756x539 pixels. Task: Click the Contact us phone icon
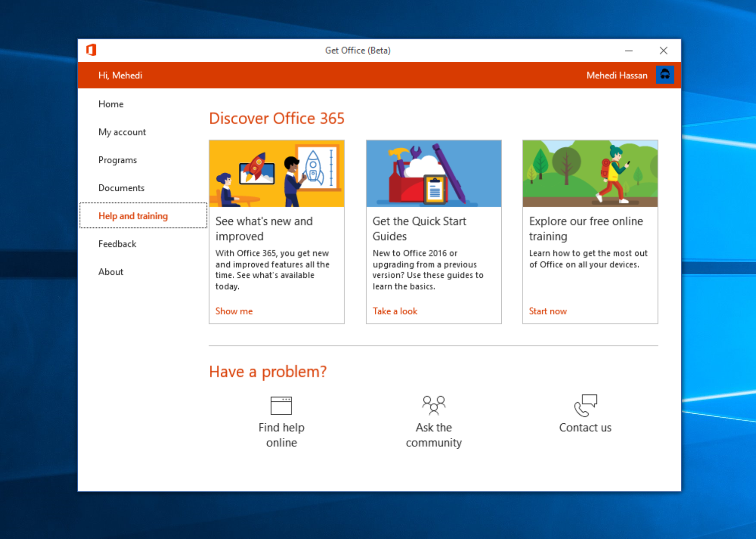pyautogui.click(x=585, y=405)
